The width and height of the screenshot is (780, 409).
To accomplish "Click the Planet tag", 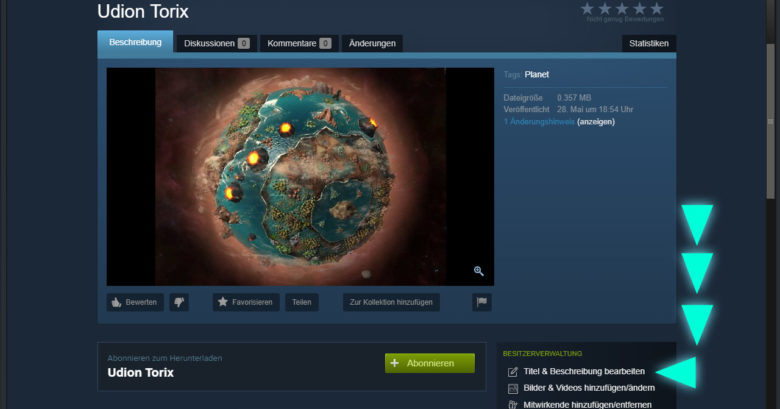I will click(x=537, y=75).
